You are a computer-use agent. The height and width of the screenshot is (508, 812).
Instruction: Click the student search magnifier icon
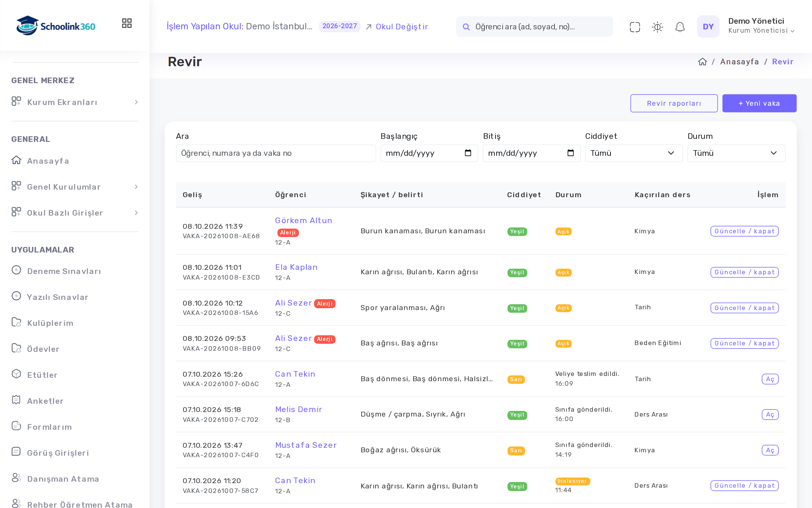click(x=466, y=27)
